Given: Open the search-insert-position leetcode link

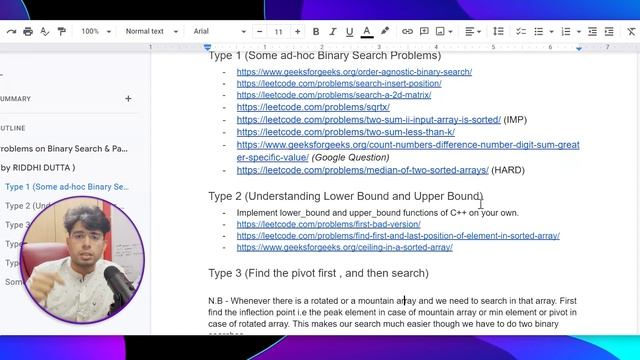Looking at the screenshot, I should [339, 83].
